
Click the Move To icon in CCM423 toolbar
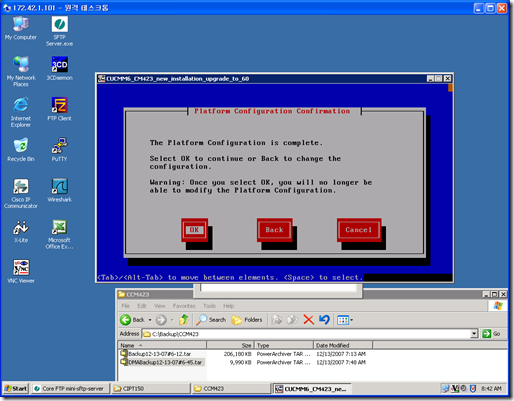click(x=276, y=320)
